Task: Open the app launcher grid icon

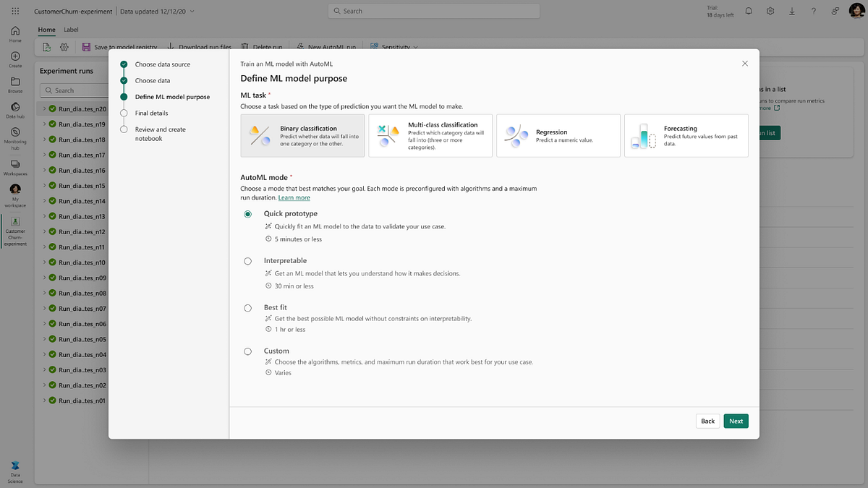Action: click(x=15, y=11)
